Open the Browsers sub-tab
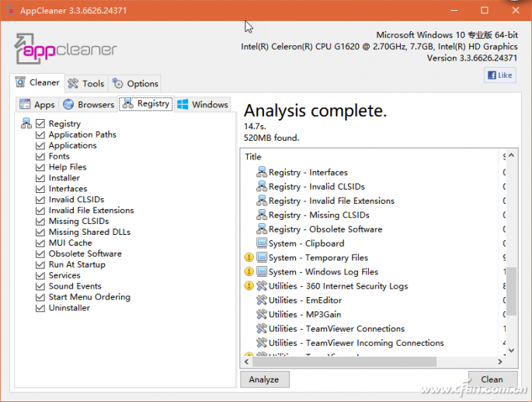Screen dimensions: 532x402 pyautogui.click(x=89, y=104)
